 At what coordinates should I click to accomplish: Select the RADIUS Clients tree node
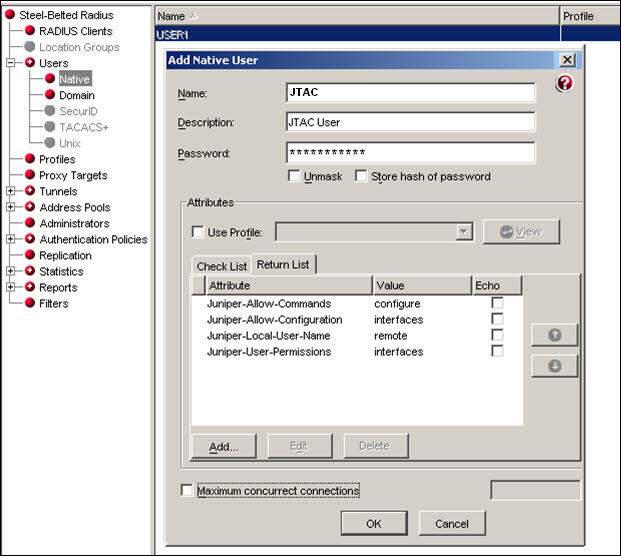(x=75, y=31)
